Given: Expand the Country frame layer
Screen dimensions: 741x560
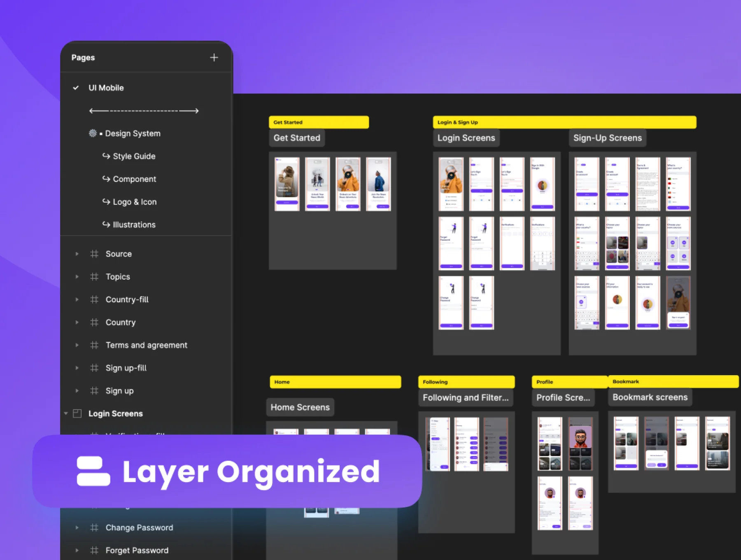Looking at the screenshot, I should [x=77, y=322].
